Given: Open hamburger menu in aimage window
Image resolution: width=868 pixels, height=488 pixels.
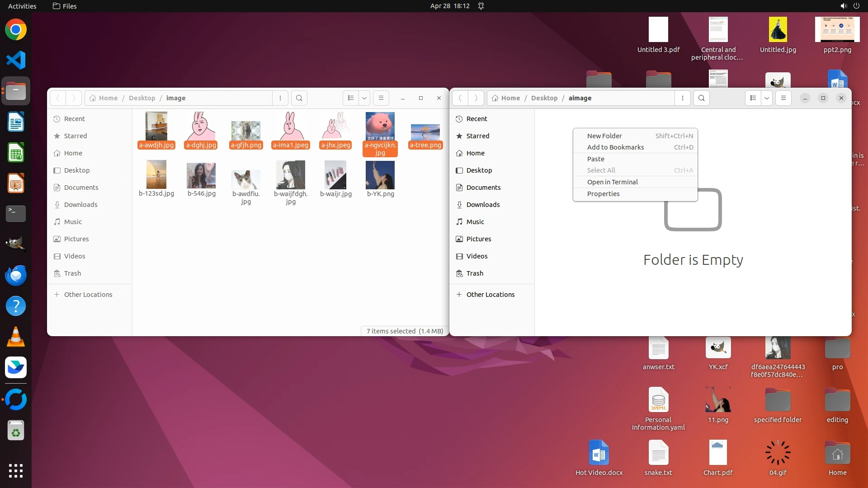Looking at the screenshot, I should point(783,98).
